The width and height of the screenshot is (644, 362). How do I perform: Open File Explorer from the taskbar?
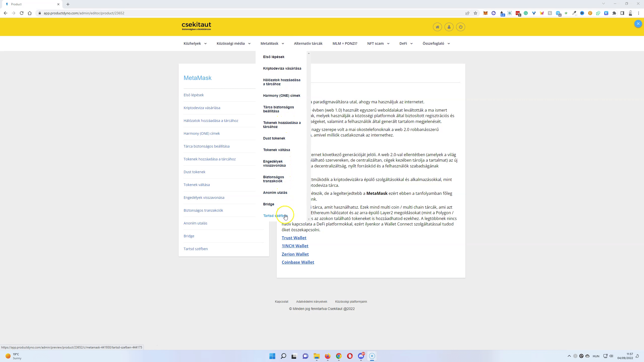coord(316,356)
